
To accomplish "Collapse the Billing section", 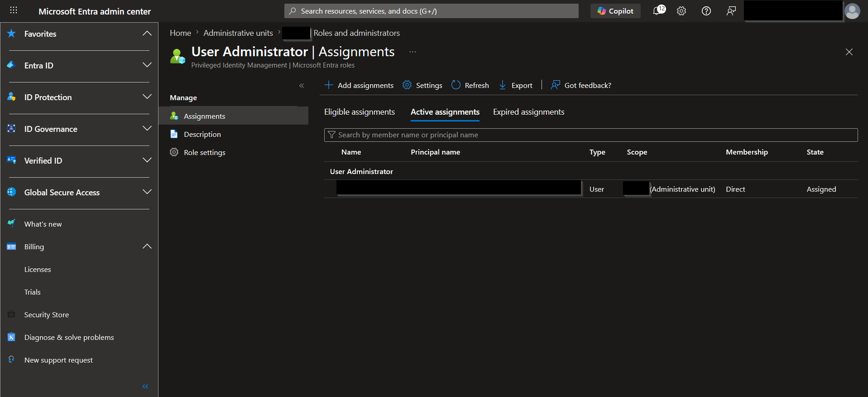I will [x=147, y=247].
